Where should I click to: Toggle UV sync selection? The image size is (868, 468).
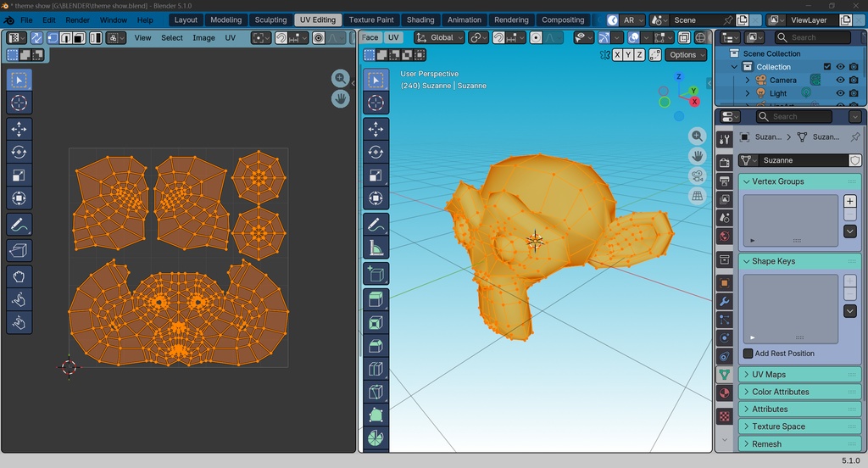tap(36, 37)
